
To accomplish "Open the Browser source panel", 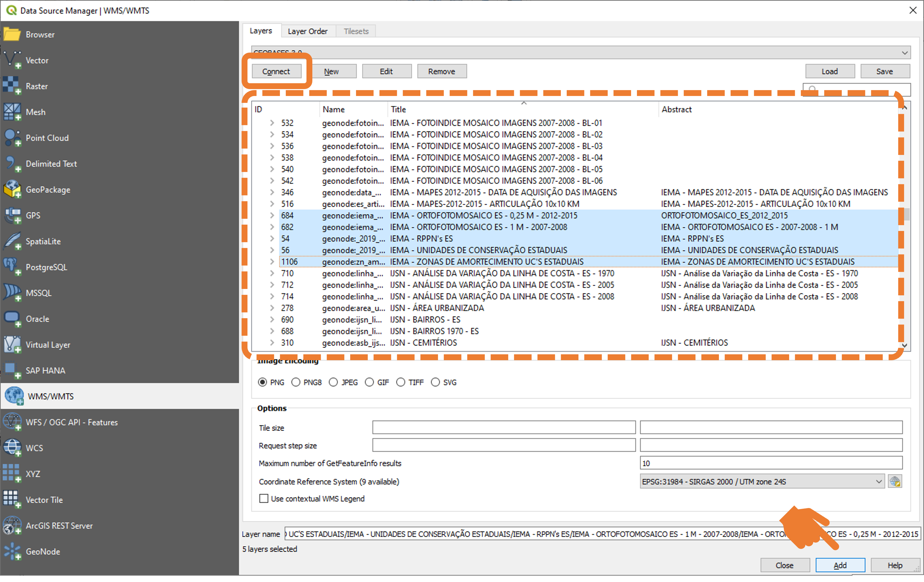I will tap(119, 34).
